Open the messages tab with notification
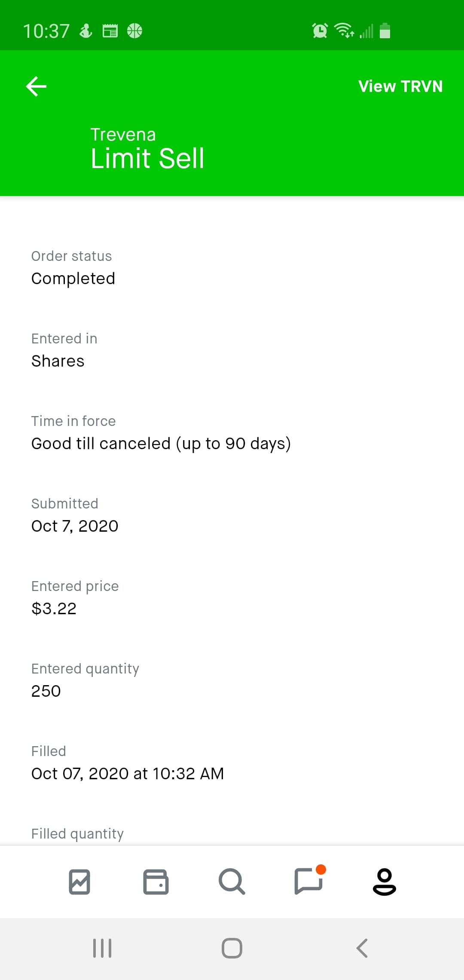464x980 pixels. pos(308,882)
